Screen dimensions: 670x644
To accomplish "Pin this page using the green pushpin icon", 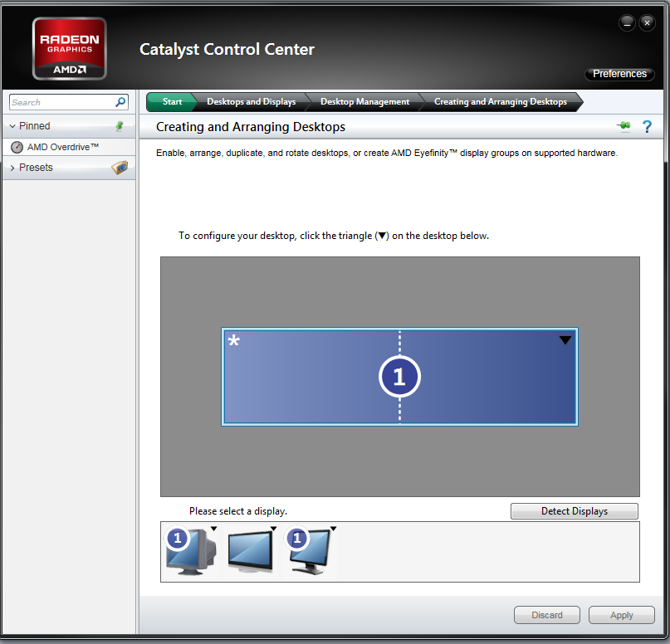I will (x=624, y=126).
